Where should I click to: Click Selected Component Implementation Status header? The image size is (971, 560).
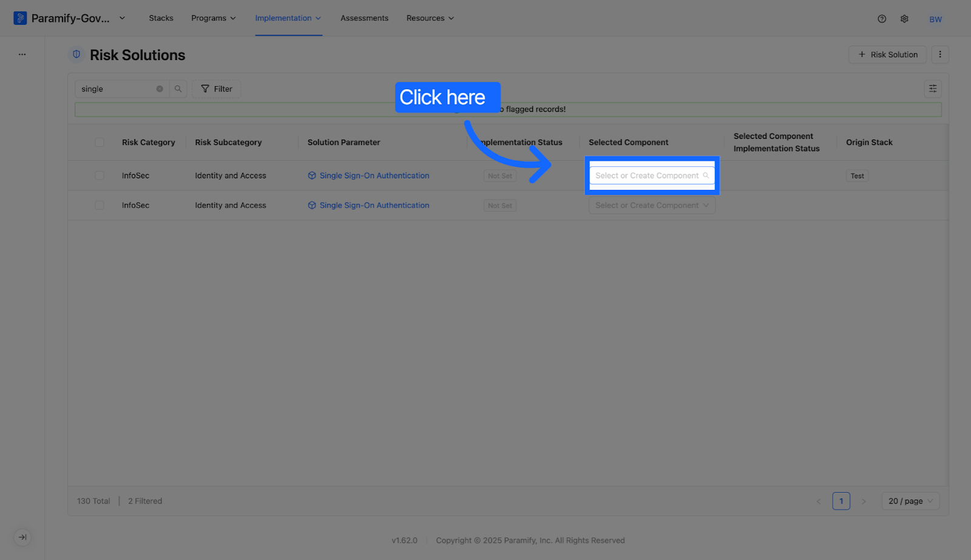pos(776,143)
